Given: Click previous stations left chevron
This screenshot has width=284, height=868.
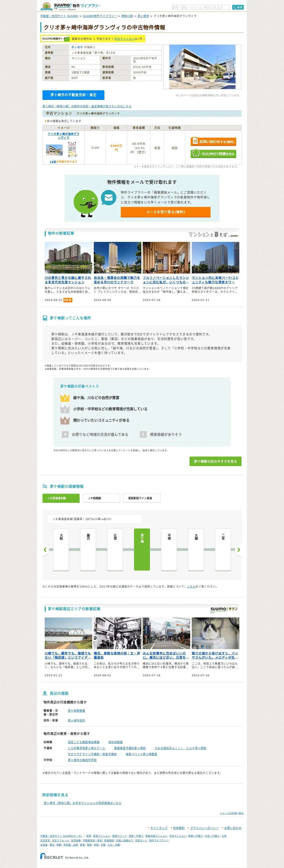Looking at the screenshot, I should click(x=45, y=550).
